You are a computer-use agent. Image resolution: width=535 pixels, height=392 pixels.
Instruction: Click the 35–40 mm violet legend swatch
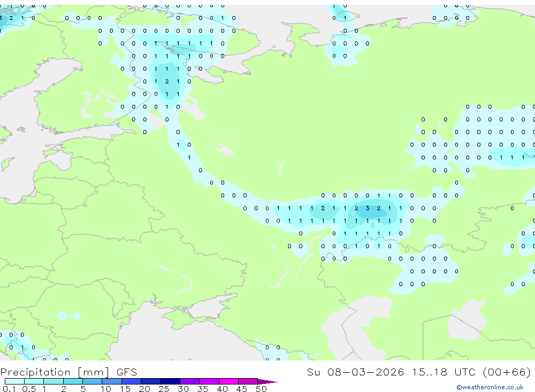coord(209,381)
